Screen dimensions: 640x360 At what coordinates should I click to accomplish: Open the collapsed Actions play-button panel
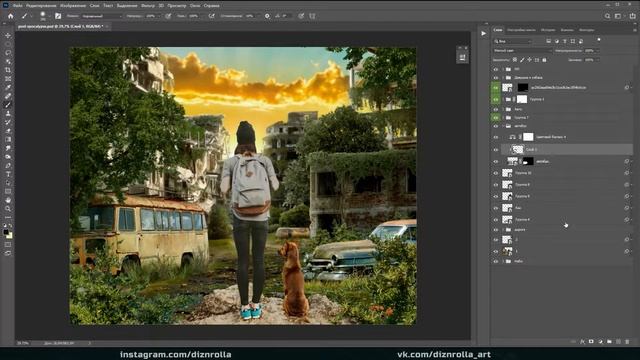(483, 33)
